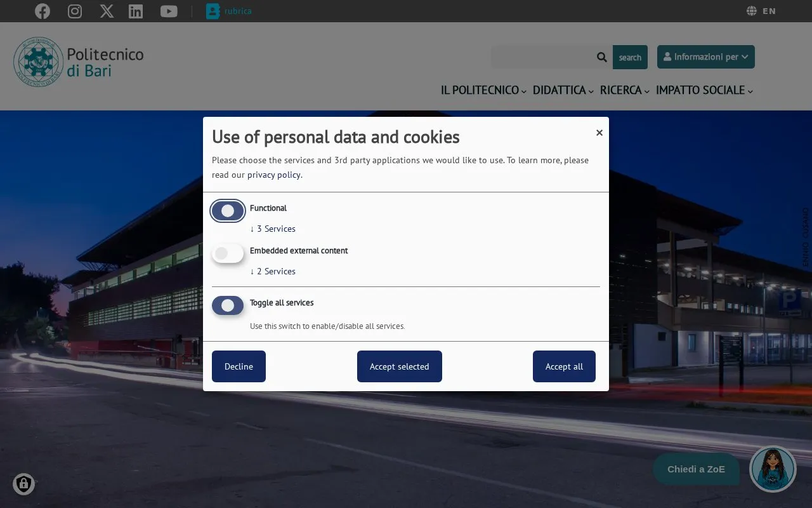The height and width of the screenshot is (508, 812).
Task: Open the LinkedIn icon link
Action: pos(136,11)
